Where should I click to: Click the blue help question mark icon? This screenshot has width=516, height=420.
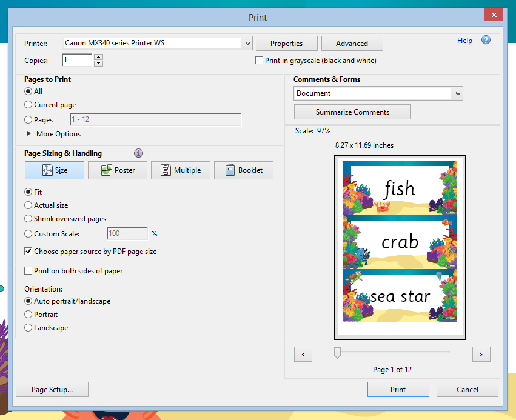(486, 40)
